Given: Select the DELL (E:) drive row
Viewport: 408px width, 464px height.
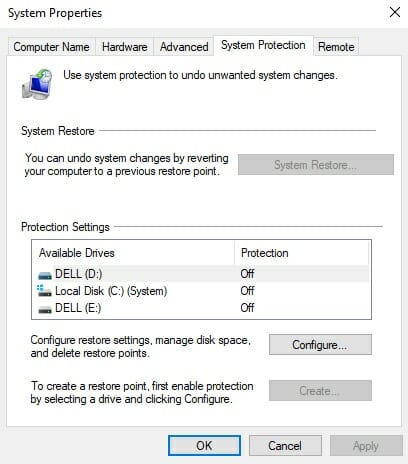Looking at the screenshot, I should pos(201,308).
